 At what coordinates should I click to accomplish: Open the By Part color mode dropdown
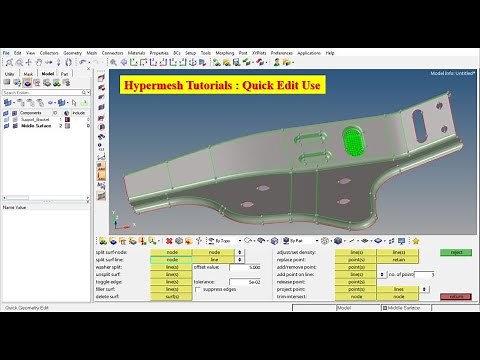pyautogui.click(x=301, y=241)
